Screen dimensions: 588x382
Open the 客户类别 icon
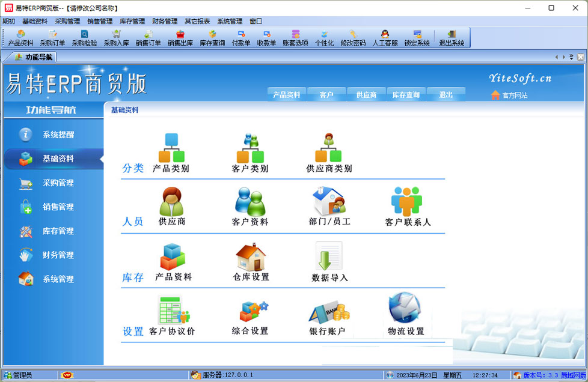point(250,149)
